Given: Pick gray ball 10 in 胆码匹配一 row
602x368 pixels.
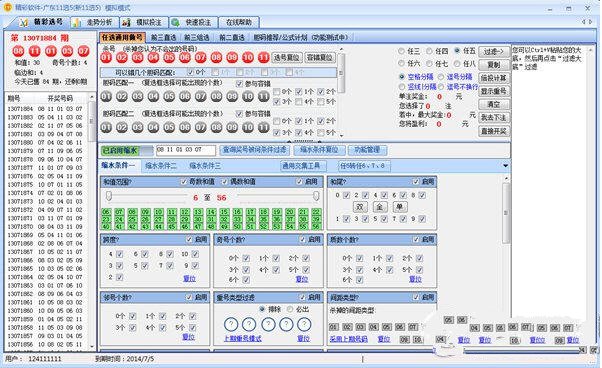Looking at the screenshot, I should pyautogui.click(x=248, y=96).
